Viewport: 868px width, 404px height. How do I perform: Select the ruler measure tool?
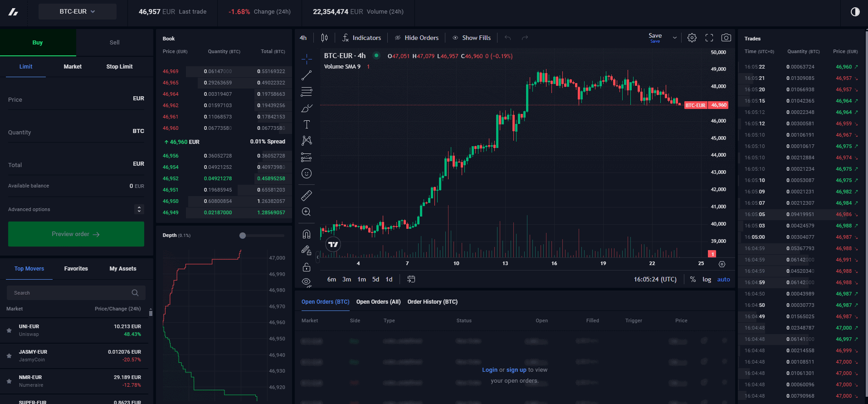pyautogui.click(x=307, y=195)
